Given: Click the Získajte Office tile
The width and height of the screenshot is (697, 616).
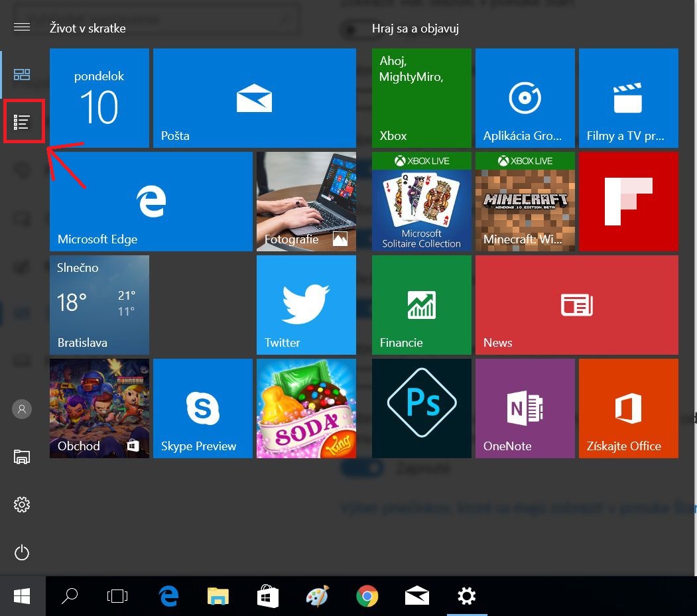Looking at the screenshot, I should tap(629, 408).
